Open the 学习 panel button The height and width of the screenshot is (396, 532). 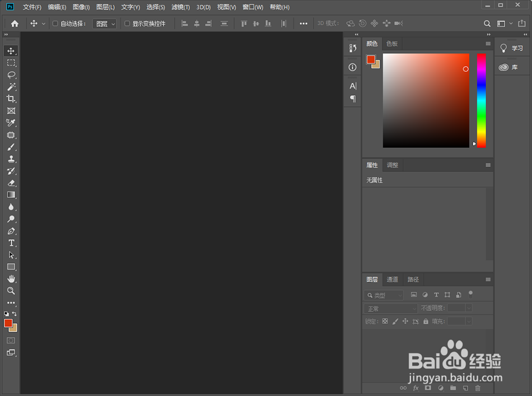[x=512, y=48]
